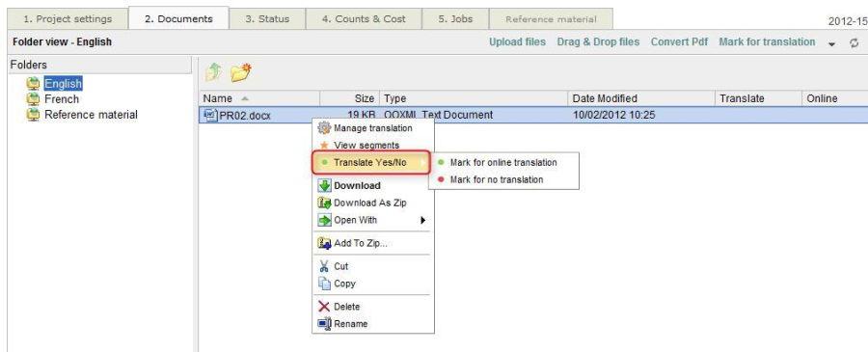This screenshot has width=868, height=352.
Task: Click the refresh icon in the header
Action: point(854,43)
